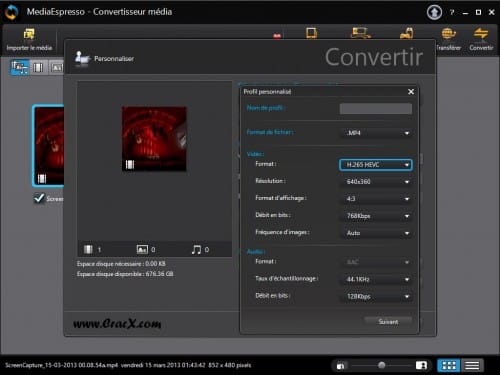This screenshot has width=500, height=375.
Task: Expand video Débit en bits 768Kbps dropdown
Action: click(376, 216)
